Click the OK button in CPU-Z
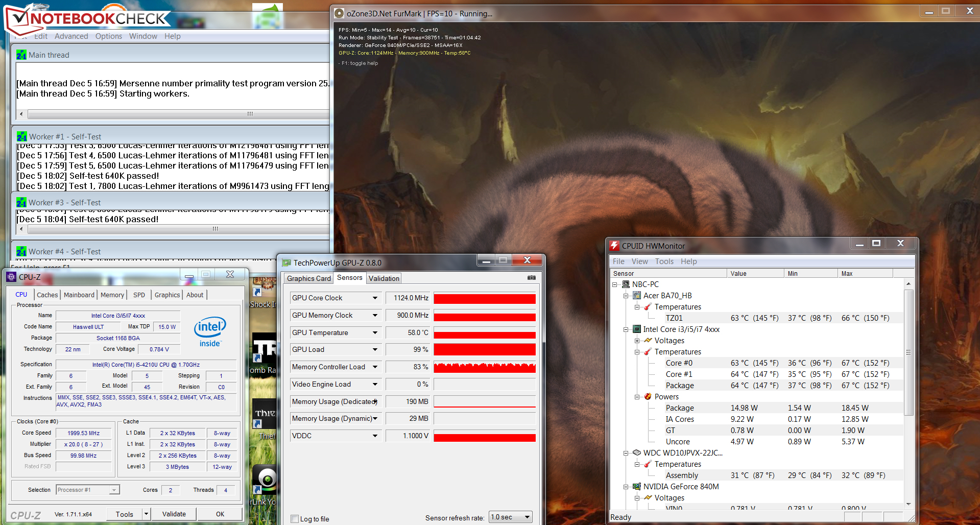The height and width of the screenshot is (525, 980). click(x=220, y=514)
